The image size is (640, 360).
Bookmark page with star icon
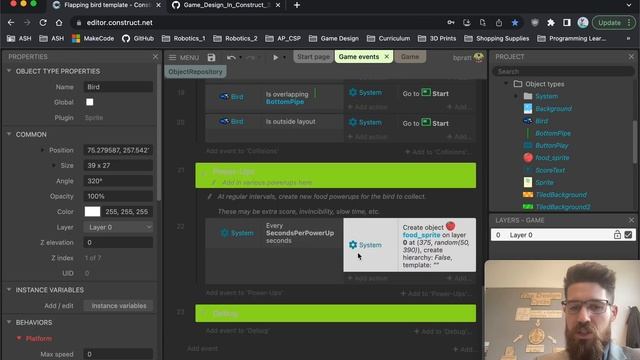[515, 23]
